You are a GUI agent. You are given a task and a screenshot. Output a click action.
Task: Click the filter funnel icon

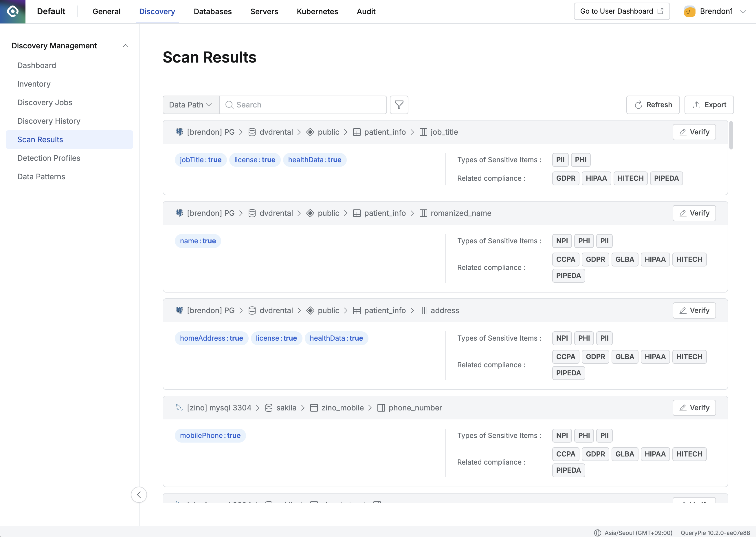[399, 105]
